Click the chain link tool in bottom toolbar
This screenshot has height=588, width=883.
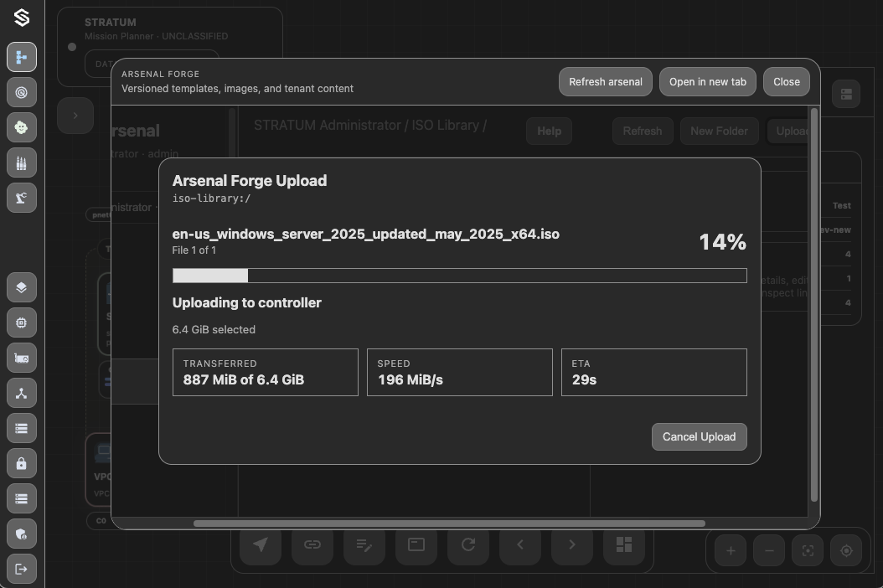(x=312, y=544)
